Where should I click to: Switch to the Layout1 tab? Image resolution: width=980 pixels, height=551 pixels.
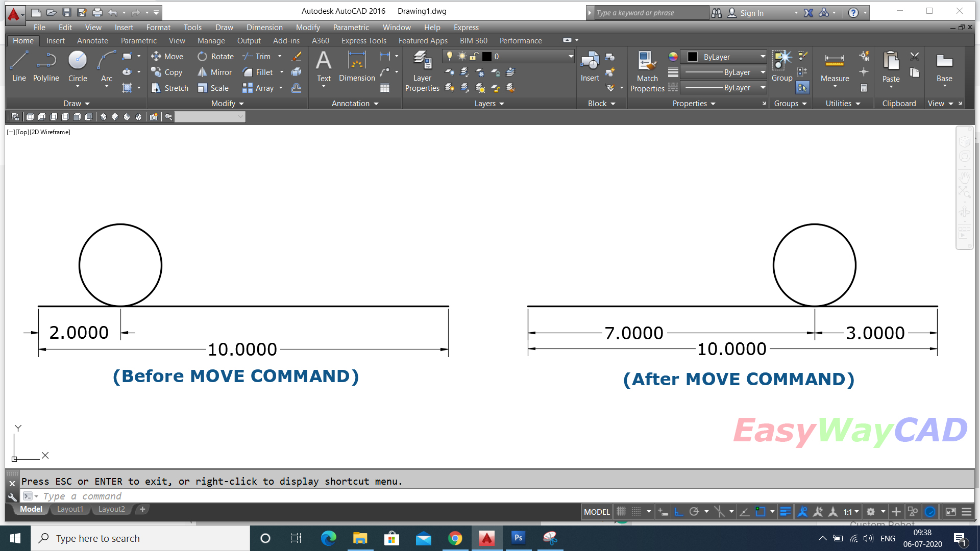coord(70,509)
